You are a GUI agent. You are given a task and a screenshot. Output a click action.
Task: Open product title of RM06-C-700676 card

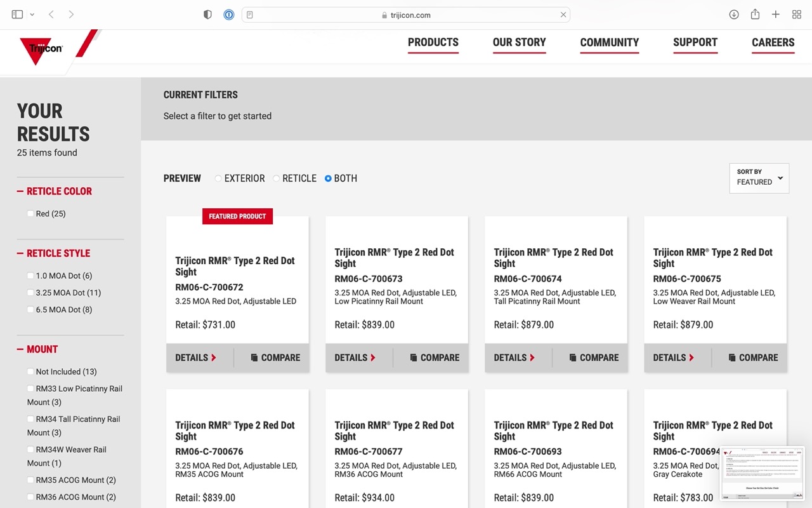(x=235, y=431)
